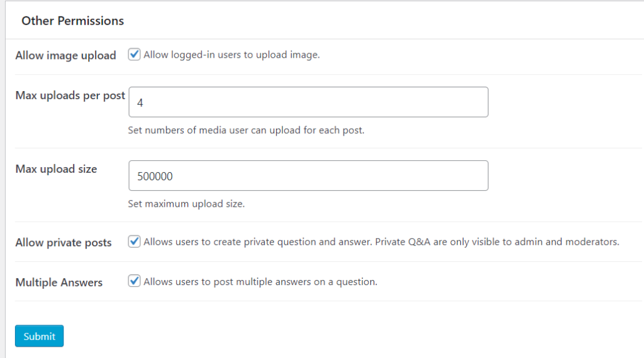Disable the Multiple Answers checkbox
The width and height of the screenshot is (644, 358).
pyautogui.click(x=134, y=281)
